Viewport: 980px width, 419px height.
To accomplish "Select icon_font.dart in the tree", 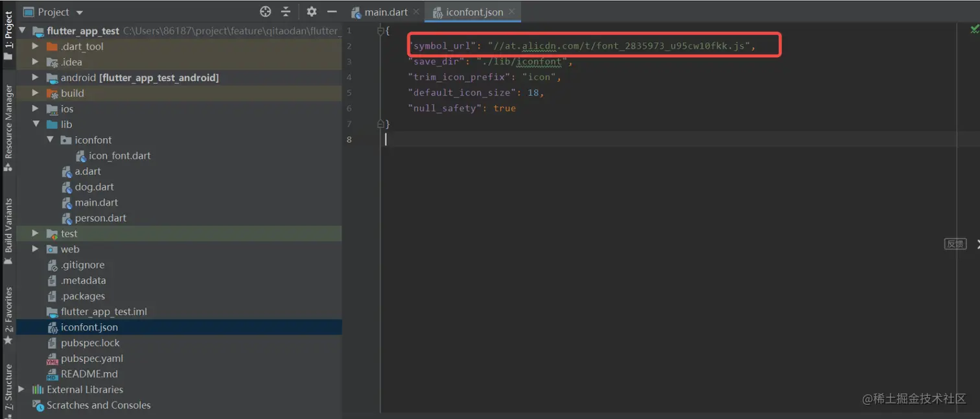I will click(119, 156).
